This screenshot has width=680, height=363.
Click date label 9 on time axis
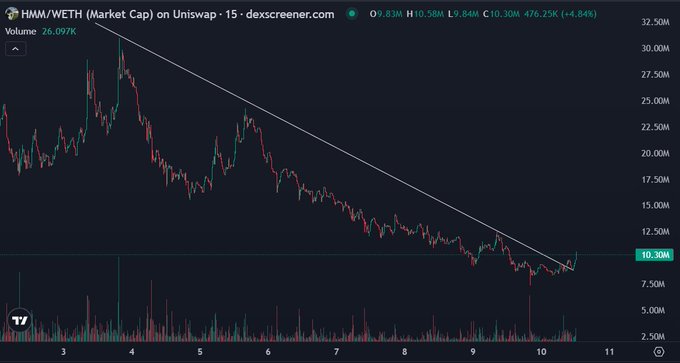tap(473, 351)
